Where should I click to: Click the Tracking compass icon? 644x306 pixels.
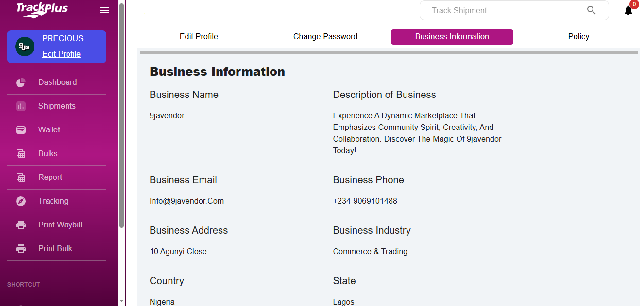[x=21, y=201]
